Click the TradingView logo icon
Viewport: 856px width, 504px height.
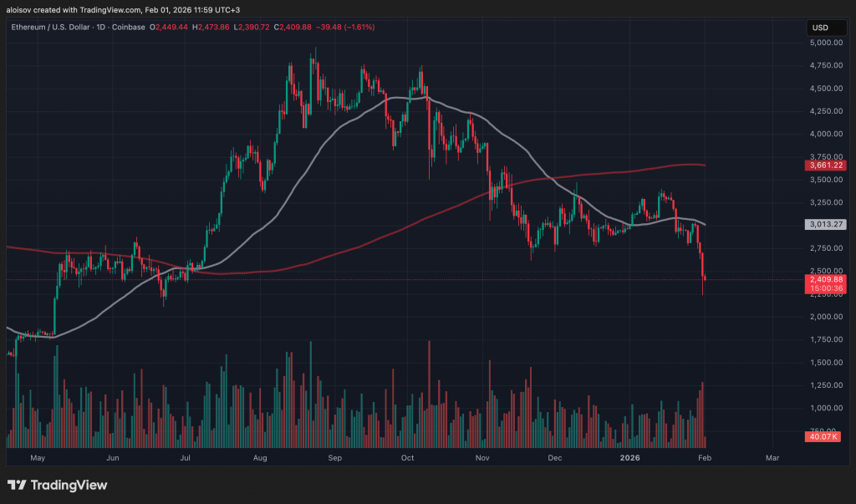pyautogui.click(x=18, y=486)
